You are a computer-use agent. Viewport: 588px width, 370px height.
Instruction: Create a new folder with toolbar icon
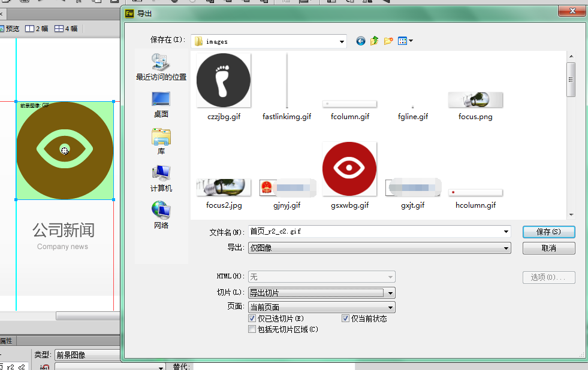388,41
